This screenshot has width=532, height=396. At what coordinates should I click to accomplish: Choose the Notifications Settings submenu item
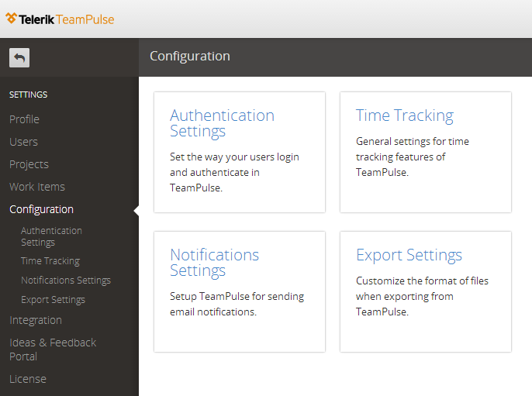point(66,281)
